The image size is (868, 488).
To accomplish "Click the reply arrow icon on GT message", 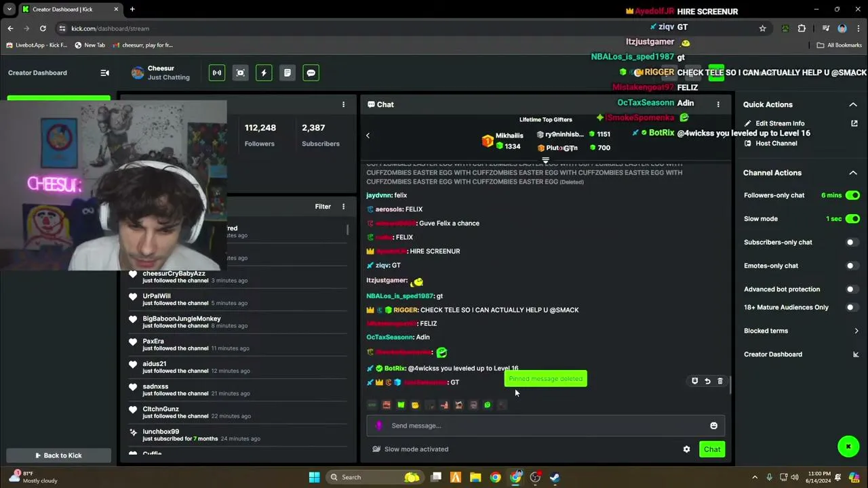I will (x=707, y=382).
